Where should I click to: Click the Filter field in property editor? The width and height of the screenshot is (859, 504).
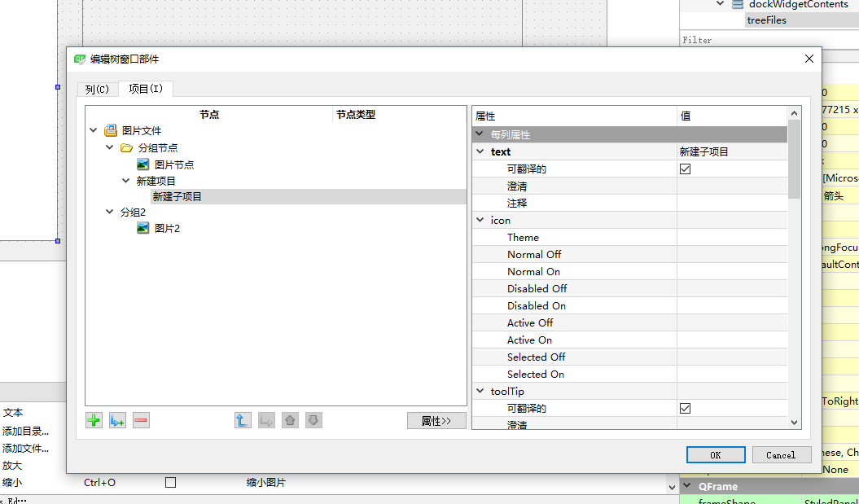tap(769, 40)
